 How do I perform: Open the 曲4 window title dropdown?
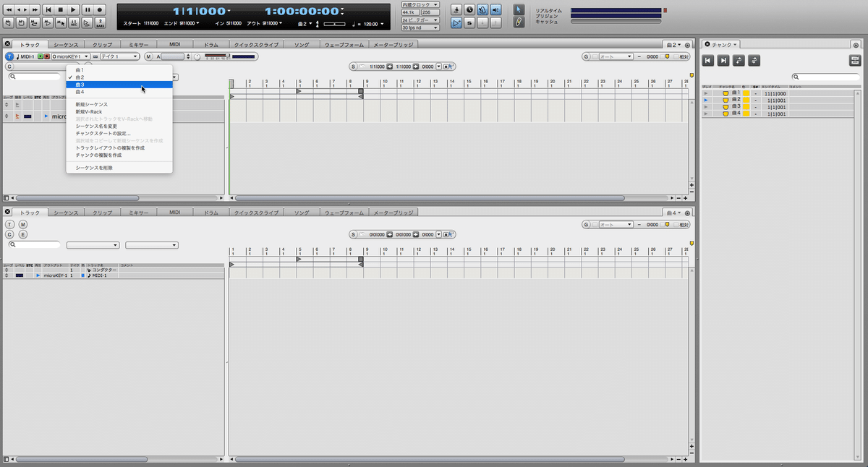click(x=673, y=213)
